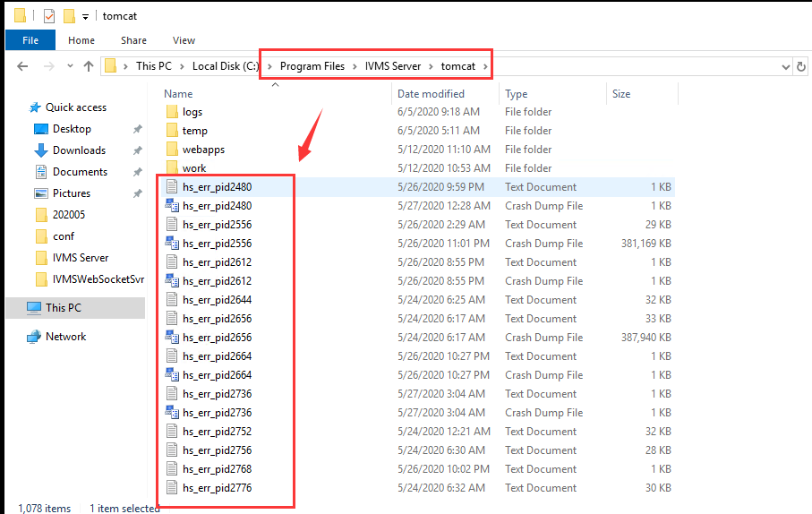
Task: Click This PC in the address bar
Action: (x=154, y=66)
